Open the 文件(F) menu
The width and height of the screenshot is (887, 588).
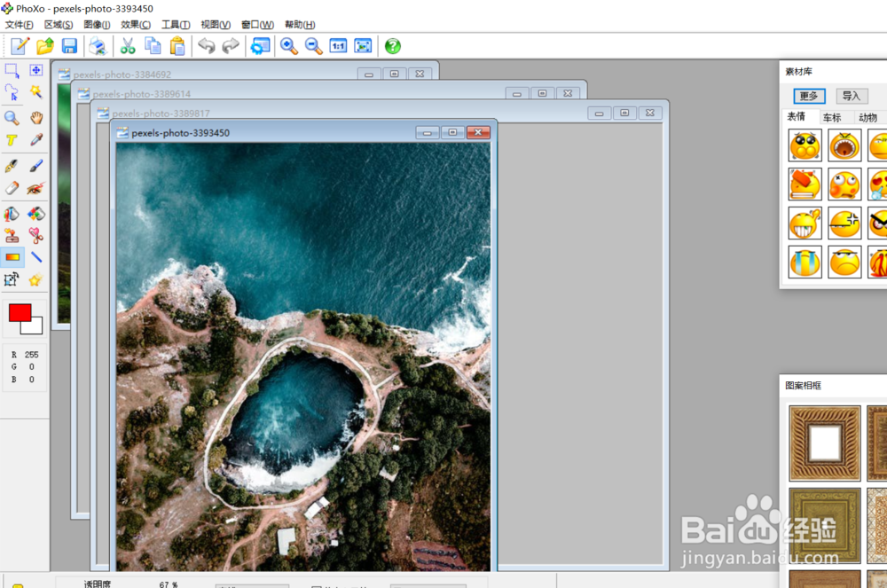pyautogui.click(x=20, y=24)
